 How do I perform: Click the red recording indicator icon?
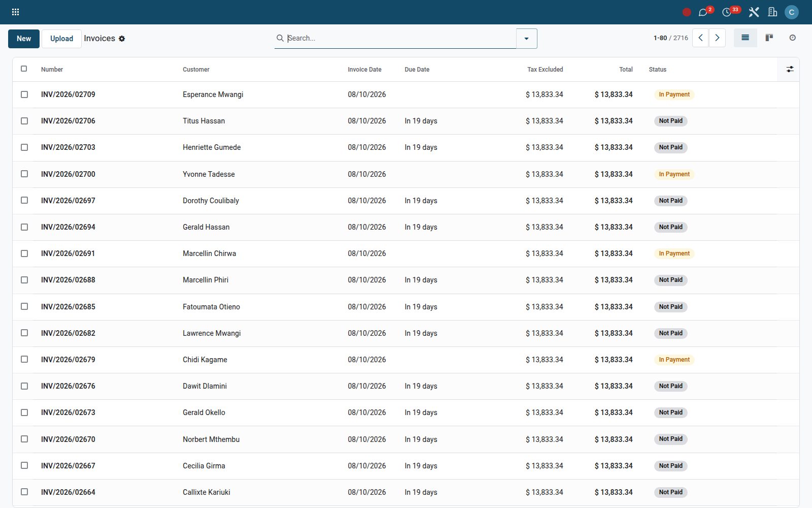687,12
